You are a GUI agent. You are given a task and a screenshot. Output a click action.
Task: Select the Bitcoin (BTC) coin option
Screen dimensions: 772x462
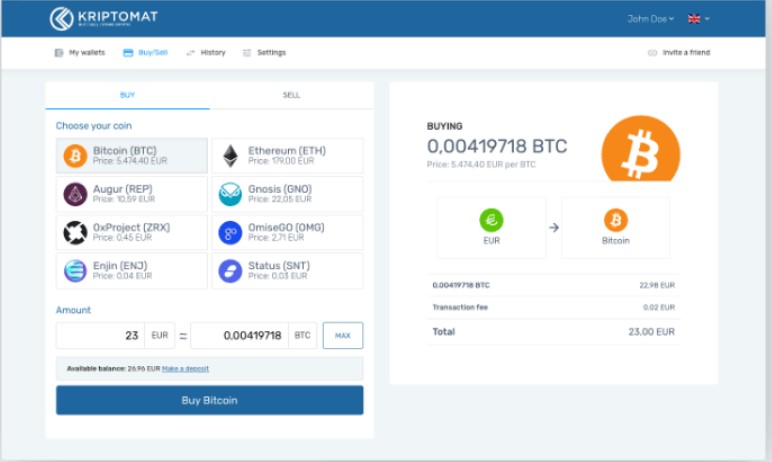(132, 156)
